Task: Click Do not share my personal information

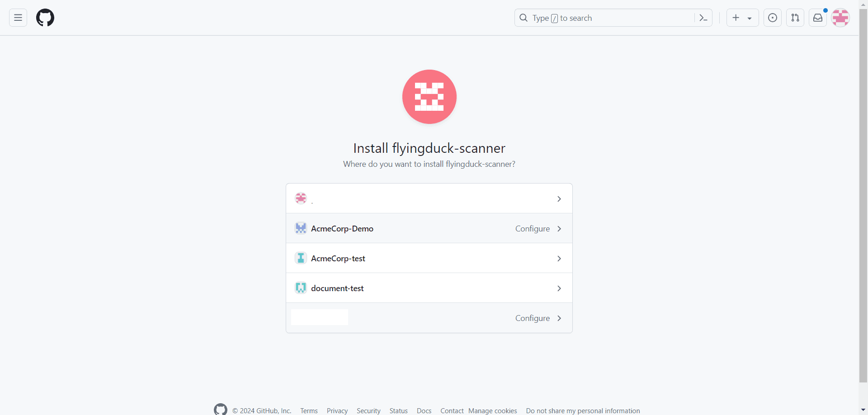Action: point(583,410)
